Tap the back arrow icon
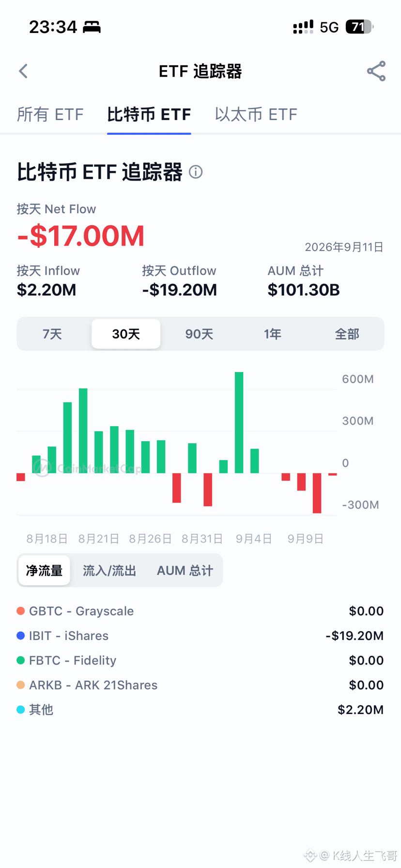The height and width of the screenshot is (868, 401). point(23,71)
